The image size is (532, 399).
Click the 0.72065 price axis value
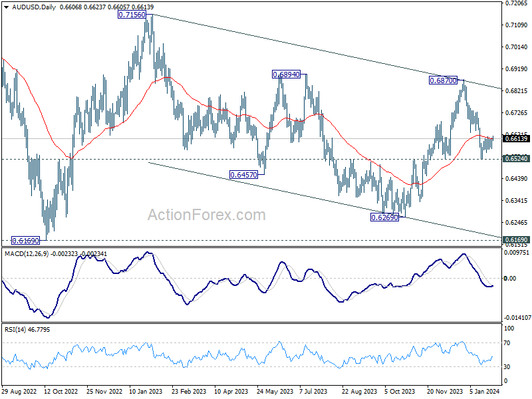[x=516, y=3]
